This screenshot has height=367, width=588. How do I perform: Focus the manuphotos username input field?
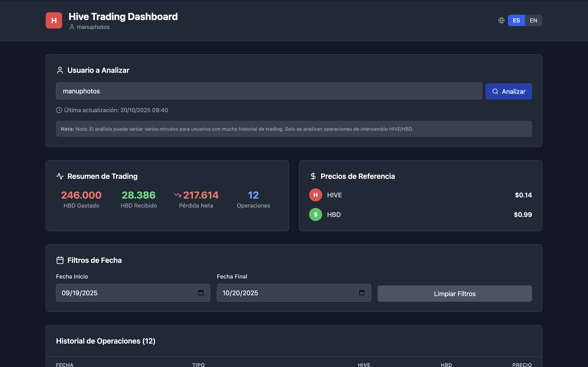coord(269,91)
